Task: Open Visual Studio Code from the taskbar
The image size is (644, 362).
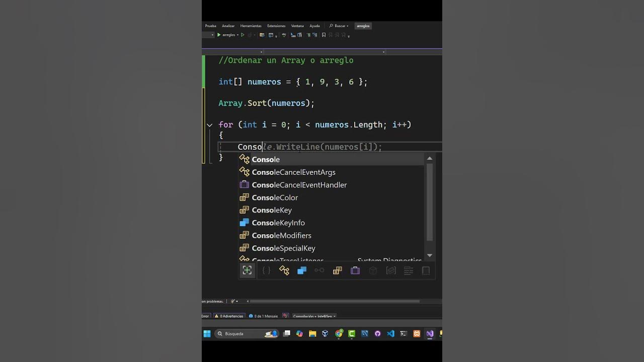Action: [391, 333]
